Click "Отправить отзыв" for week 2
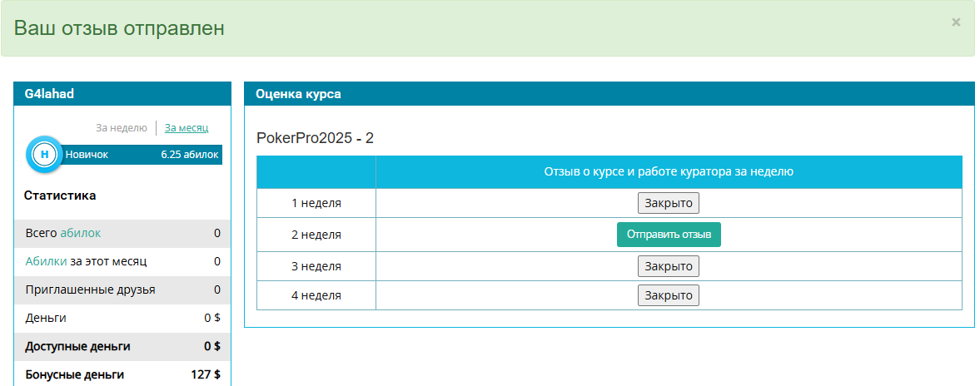This screenshot has width=980, height=386. [x=669, y=235]
